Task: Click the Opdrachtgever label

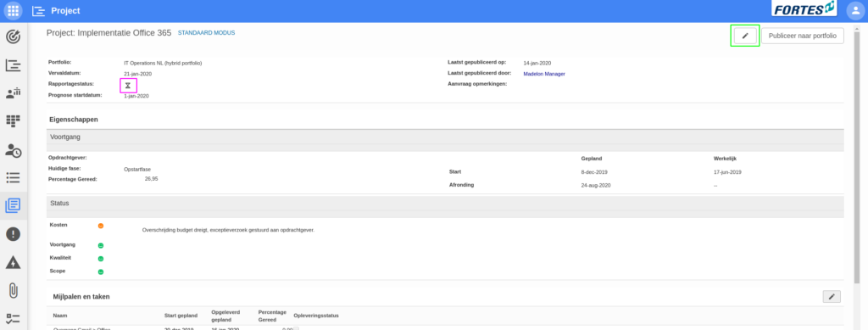Action: tap(68, 158)
